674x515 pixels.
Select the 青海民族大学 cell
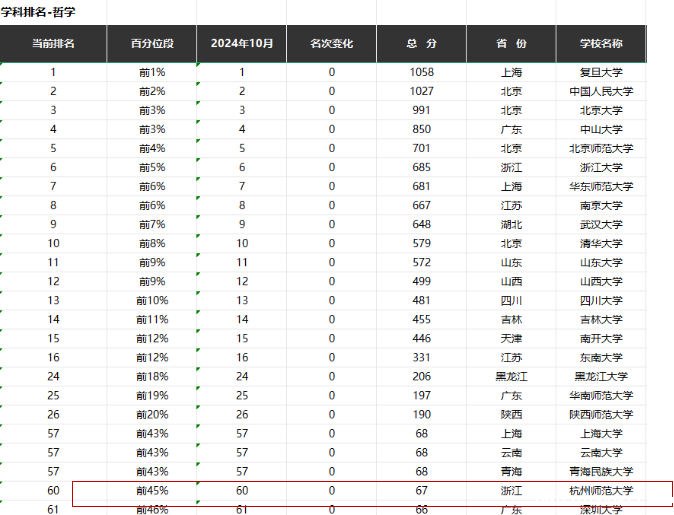pyautogui.click(x=601, y=471)
